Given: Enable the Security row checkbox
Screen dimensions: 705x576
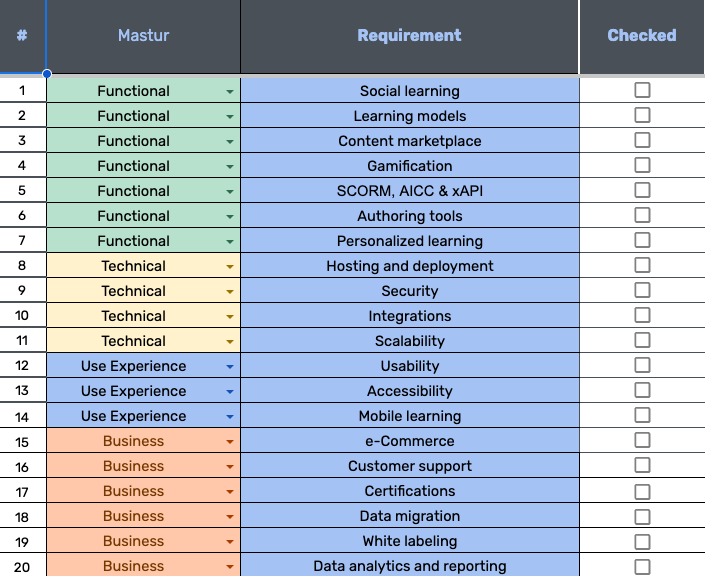Looking at the screenshot, I should [x=642, y=290].
